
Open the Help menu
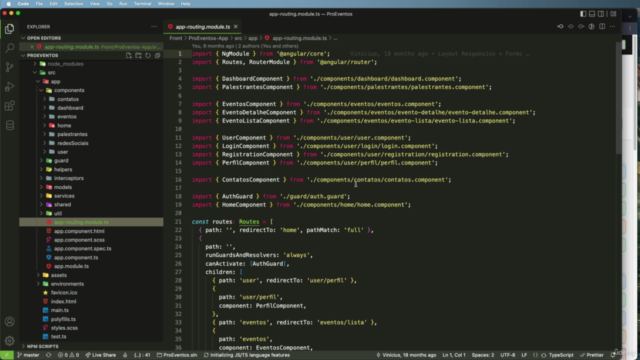185,4
